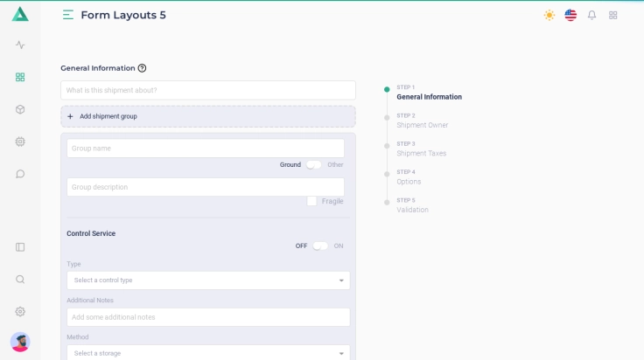Click the cube box icon in sidebar
This screenshot has height=360, width=644.
[x=20, y=109]
